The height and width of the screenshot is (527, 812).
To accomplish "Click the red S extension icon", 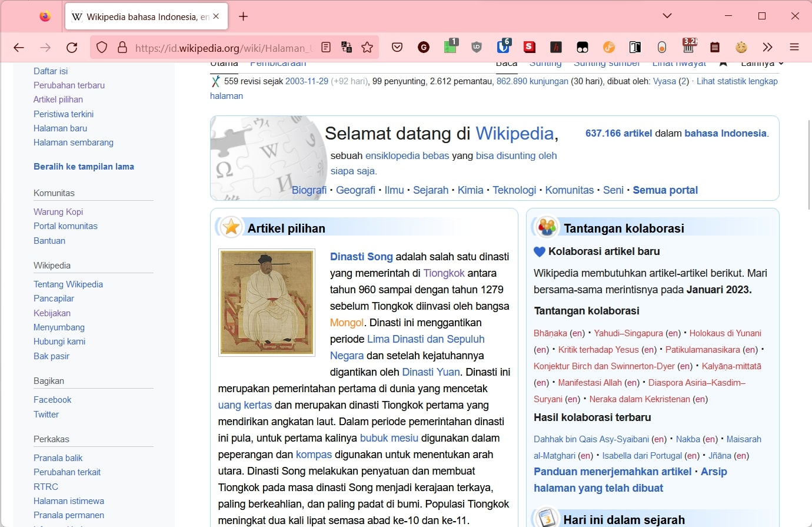I will click(x=530, y=47).
